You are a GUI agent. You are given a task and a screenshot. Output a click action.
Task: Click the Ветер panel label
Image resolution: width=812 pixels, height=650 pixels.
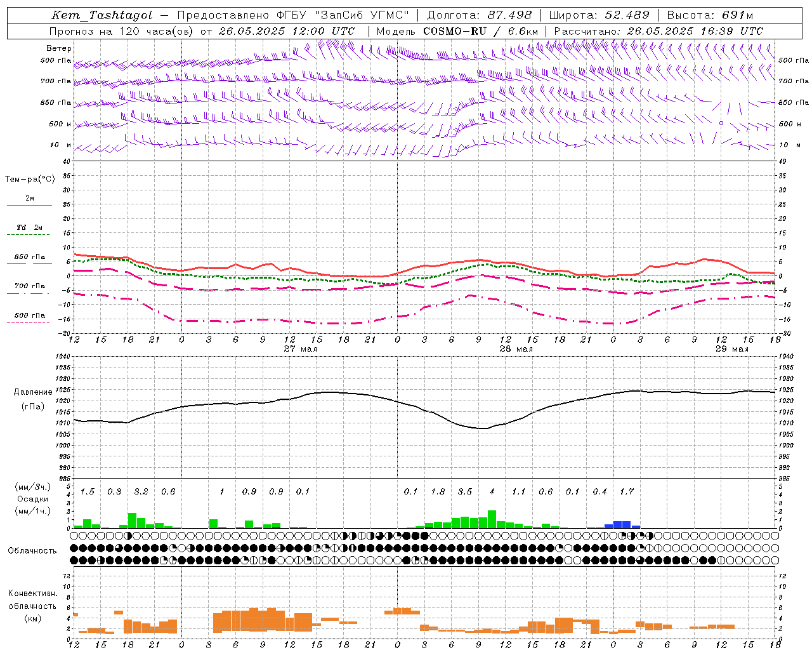tap(59, 48)
